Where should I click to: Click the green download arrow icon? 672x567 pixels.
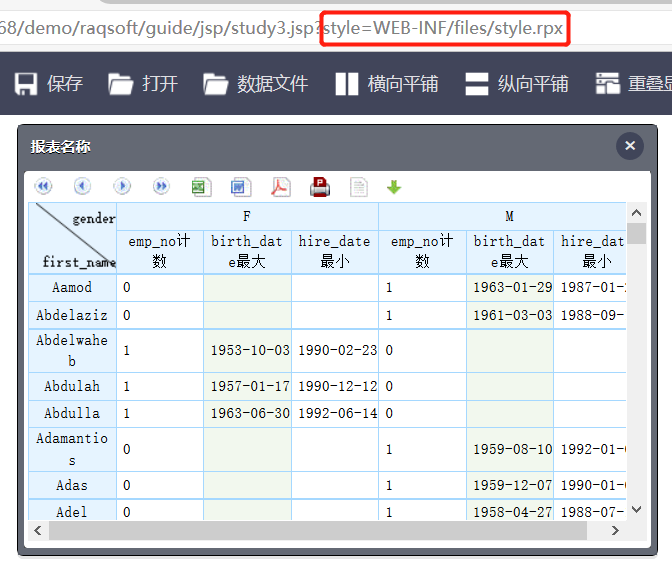point(394,186)
